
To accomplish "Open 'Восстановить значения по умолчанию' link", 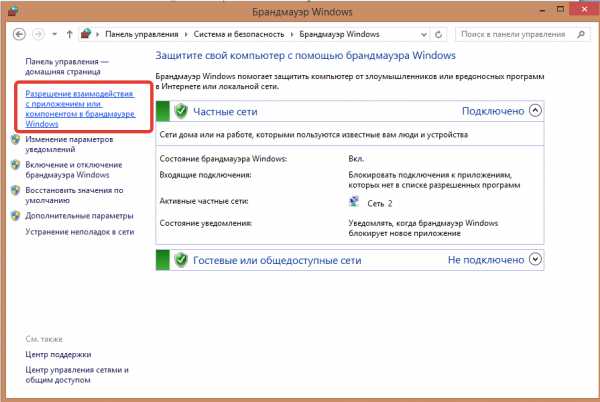I will point(74,195).
